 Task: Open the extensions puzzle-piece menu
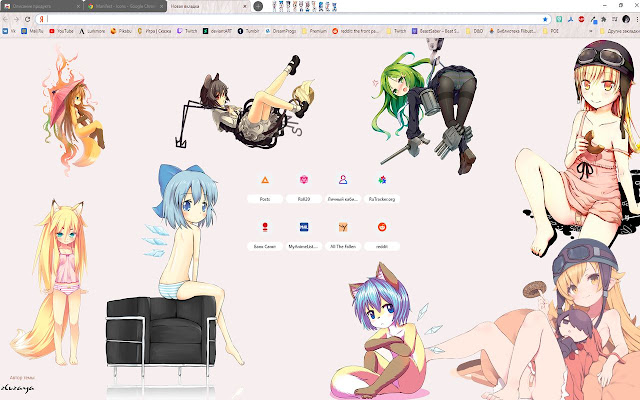coord(604,19)
